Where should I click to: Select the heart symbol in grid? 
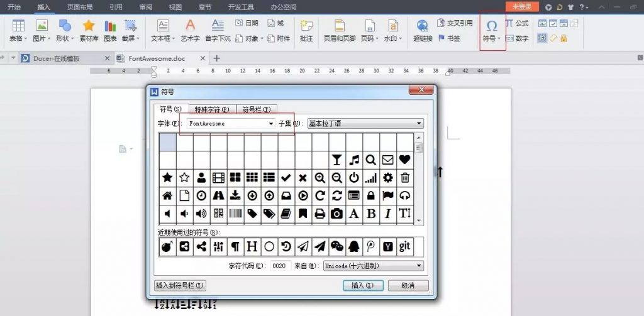click(404, 160)
